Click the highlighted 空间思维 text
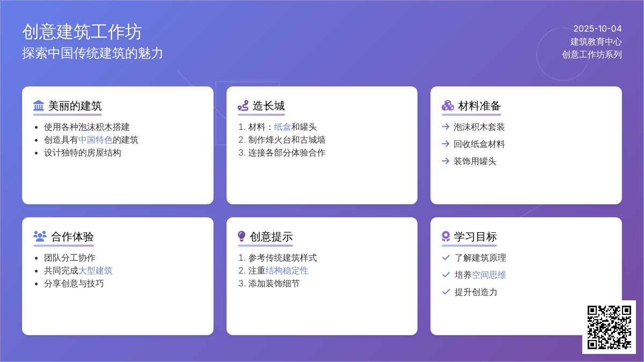 [489, 275]
